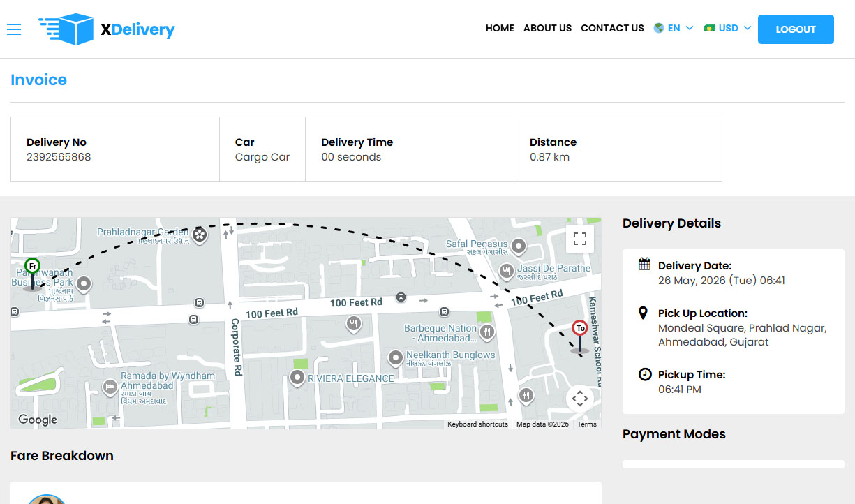Click the flag icon beside USD
This screenshot has width=855, height=504.
710,29
